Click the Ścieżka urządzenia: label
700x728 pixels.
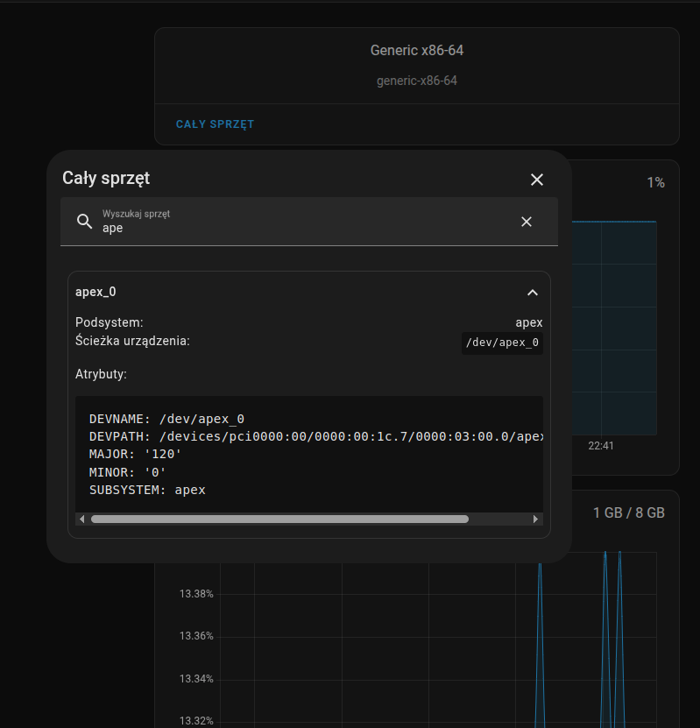(132, 341)
